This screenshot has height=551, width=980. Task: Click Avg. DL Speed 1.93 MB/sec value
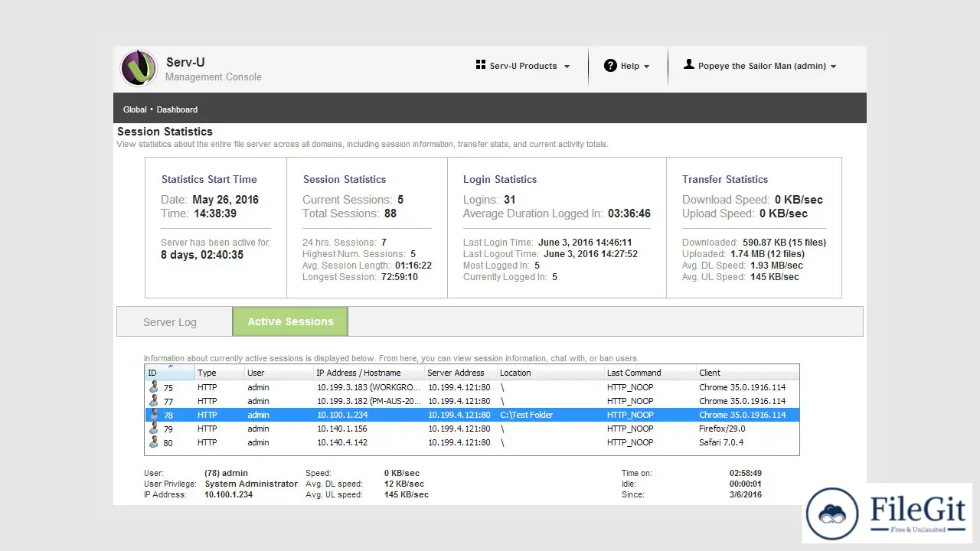[777, 266]
